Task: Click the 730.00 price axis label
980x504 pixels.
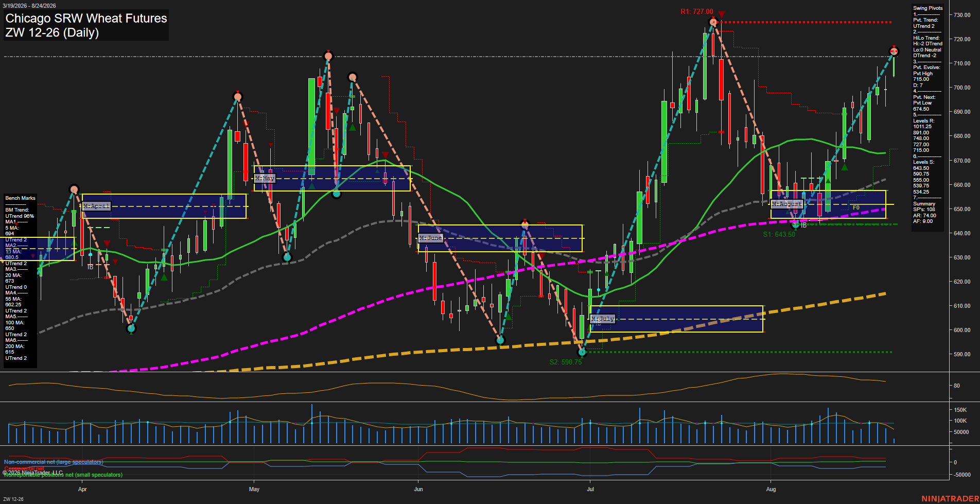Action: (962, 15)
